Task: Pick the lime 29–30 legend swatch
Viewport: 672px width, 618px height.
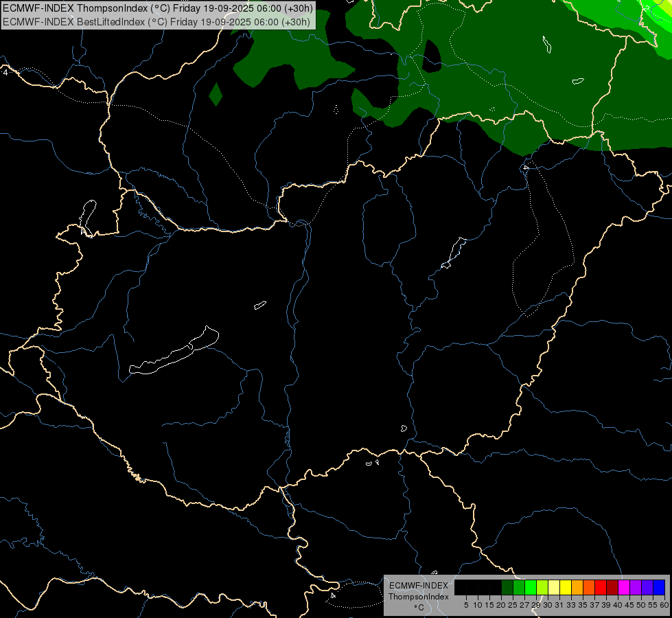Action: (542, 587)
